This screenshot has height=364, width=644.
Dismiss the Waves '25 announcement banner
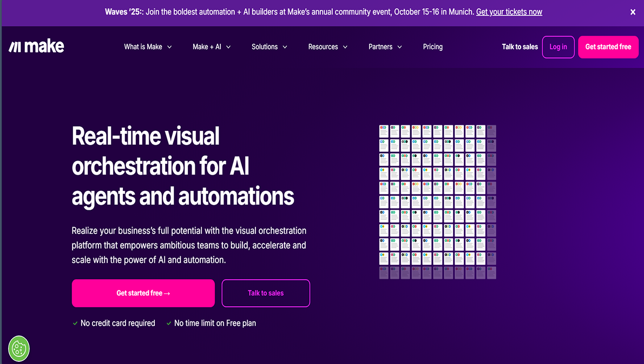tap(633, 12)
